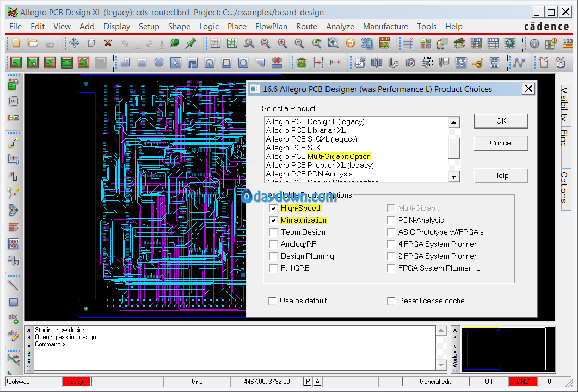
Task: Select the Add Rectangle shape icon
Action: 142,63
